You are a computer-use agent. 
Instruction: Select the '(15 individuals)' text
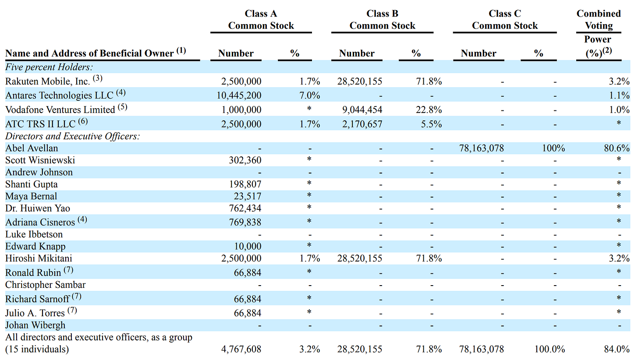[x=37, y=350]
